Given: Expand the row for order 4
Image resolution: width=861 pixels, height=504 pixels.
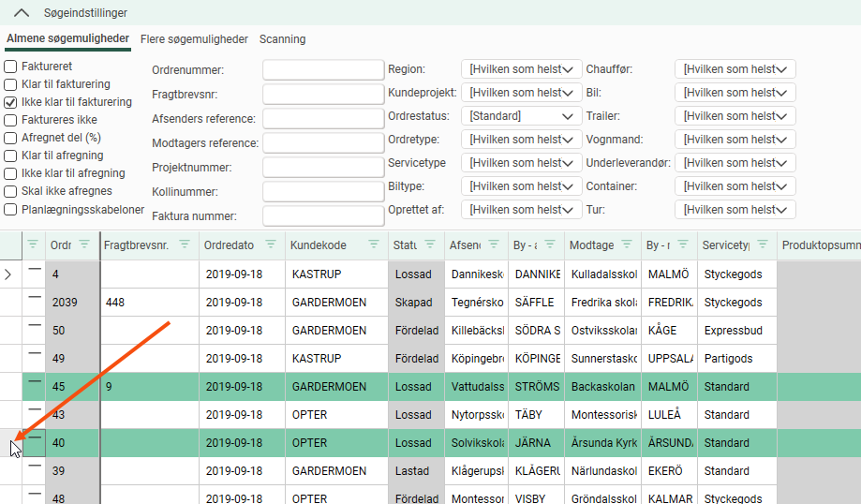Looking at the screenshot, I should [x=9, y=274].
